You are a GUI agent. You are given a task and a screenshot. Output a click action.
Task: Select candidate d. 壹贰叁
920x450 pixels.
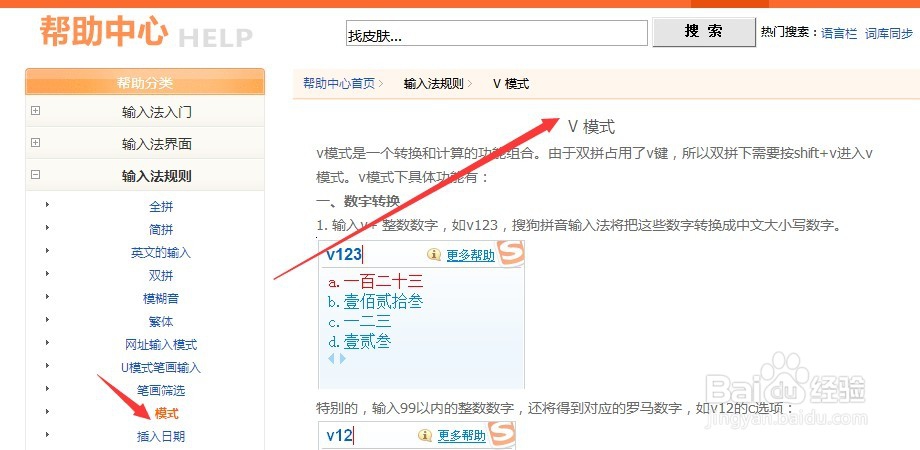click(x=360, y=341)
